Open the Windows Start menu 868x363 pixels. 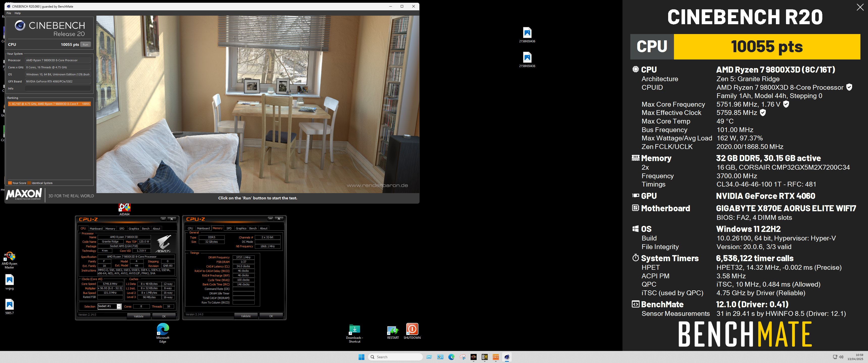[362, 357]
